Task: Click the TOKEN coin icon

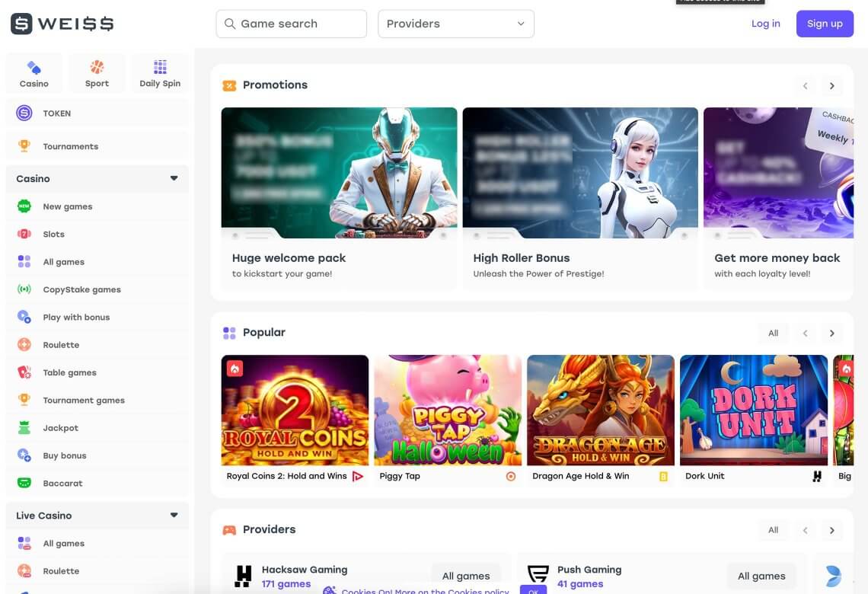Action: pos(24,113)
